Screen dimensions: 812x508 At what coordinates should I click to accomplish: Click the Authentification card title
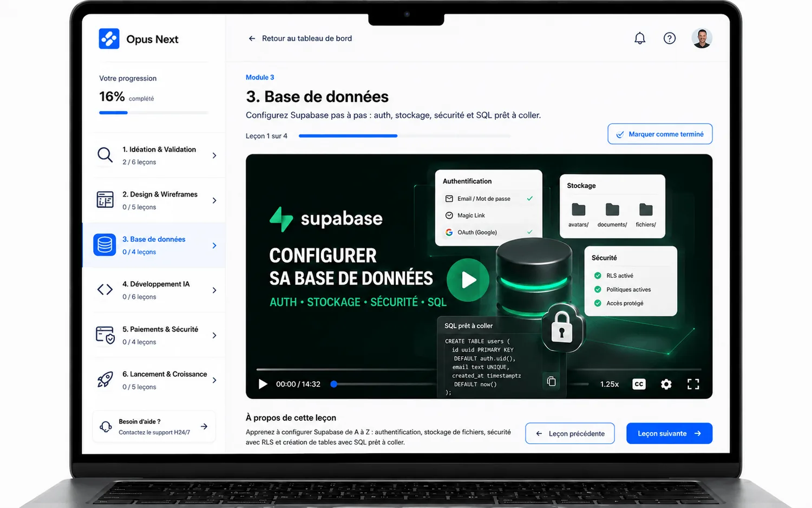coord(467,181)
